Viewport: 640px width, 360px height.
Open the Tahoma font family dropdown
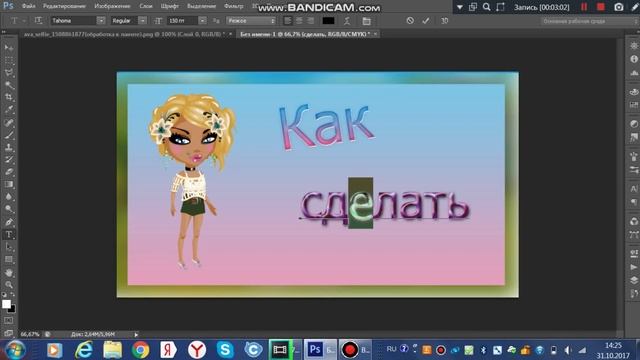[x=101, y=20]
